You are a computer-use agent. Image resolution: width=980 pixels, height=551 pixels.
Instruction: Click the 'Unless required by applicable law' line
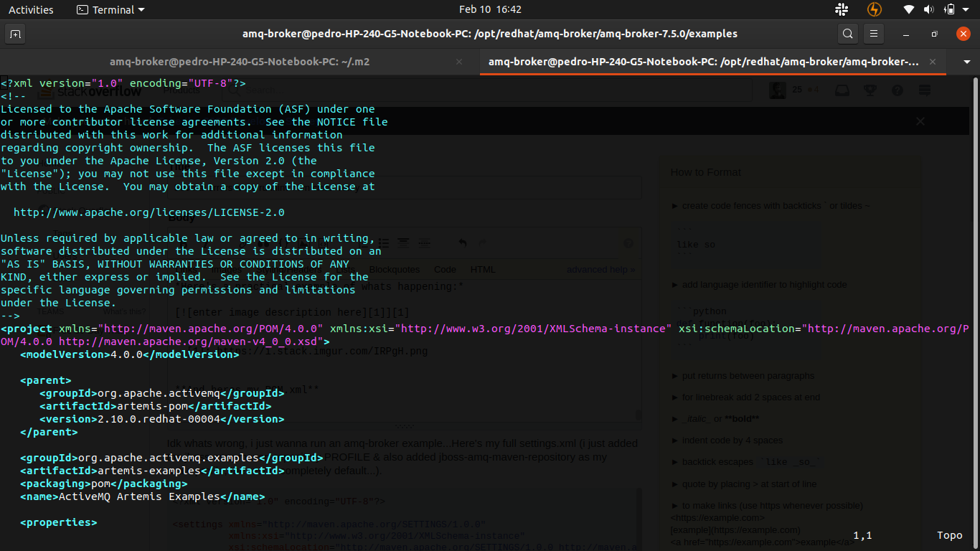[188, 238]
